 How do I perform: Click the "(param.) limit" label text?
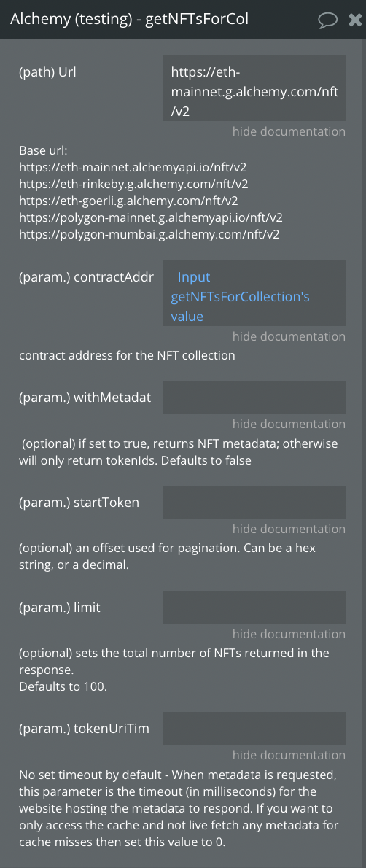(x=60, y=608)
